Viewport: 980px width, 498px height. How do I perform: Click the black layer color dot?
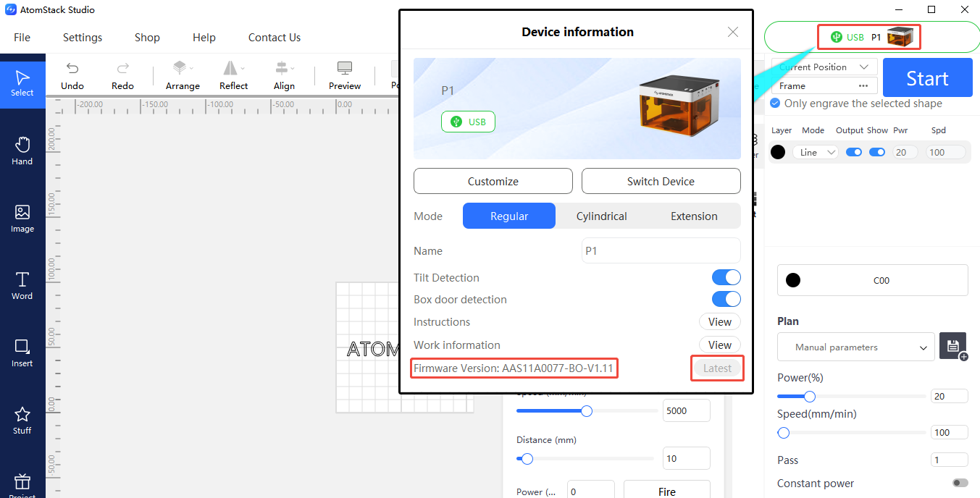coord(778,152)
